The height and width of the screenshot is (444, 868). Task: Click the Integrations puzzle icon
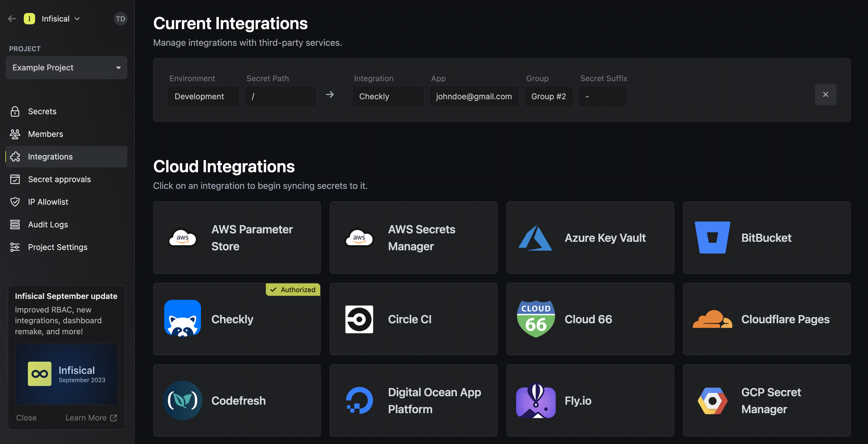[15, 156]
